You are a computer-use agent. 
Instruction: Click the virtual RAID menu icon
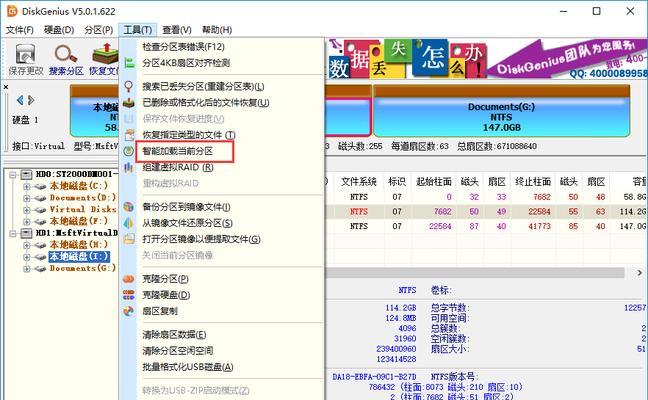129,167
